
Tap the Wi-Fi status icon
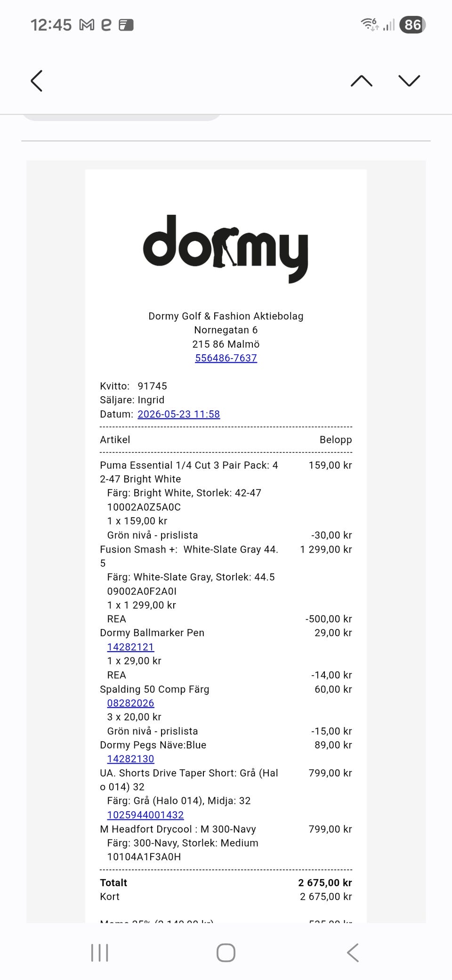tap(370, 24)
